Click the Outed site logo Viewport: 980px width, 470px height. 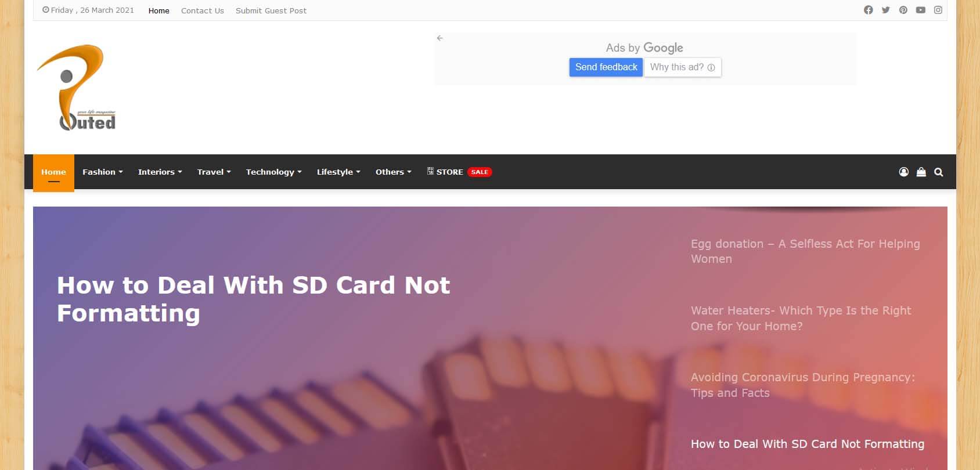coord(76,88)
